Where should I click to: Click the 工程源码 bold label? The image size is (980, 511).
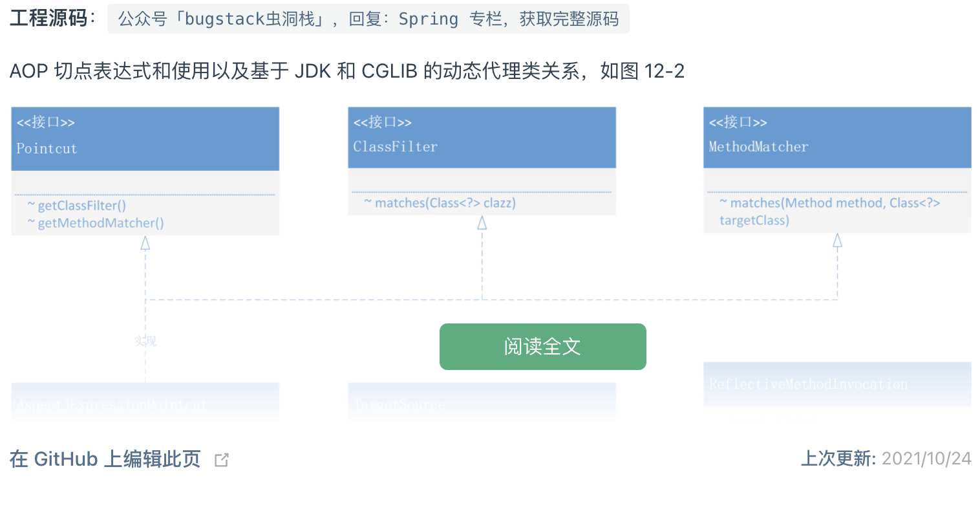click(48, 18)
